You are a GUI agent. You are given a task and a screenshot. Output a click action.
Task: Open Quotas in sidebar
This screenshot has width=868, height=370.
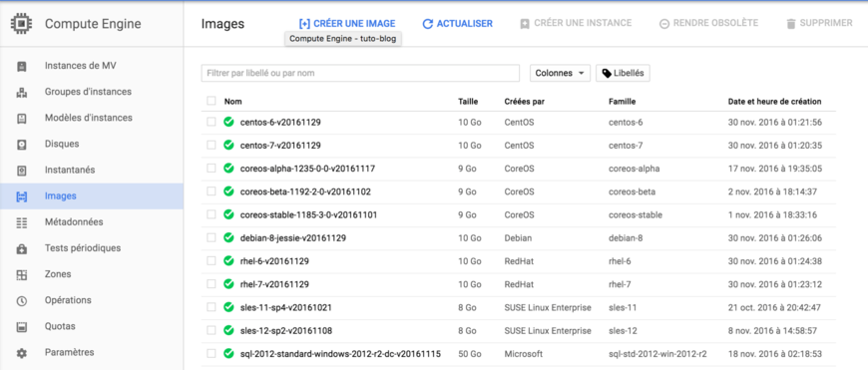(x=60, y=326)
